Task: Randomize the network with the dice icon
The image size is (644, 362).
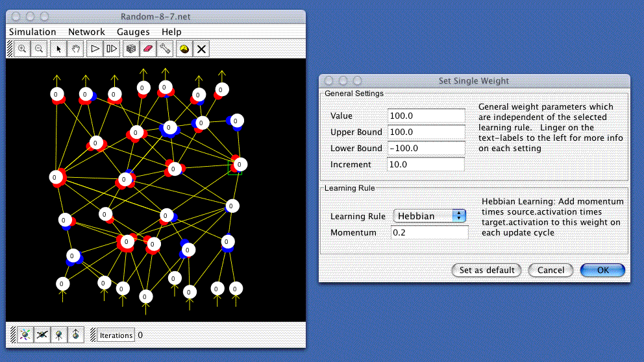Action: [x=130, y=49]
